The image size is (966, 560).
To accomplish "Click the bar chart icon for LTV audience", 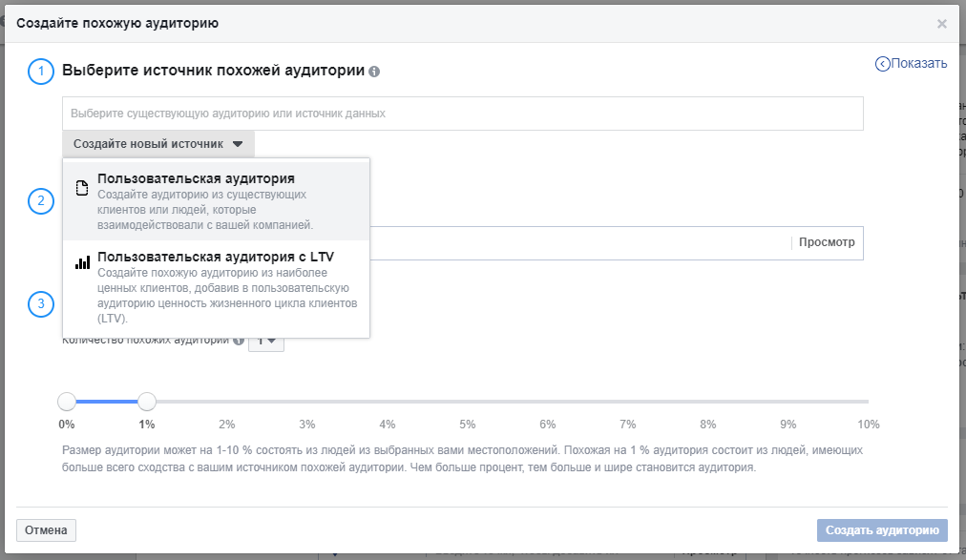I will tap(82, 262).
